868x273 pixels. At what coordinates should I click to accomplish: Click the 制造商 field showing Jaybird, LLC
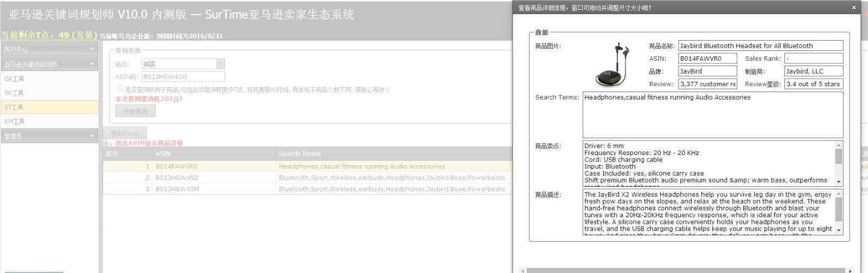coord(814,71)
